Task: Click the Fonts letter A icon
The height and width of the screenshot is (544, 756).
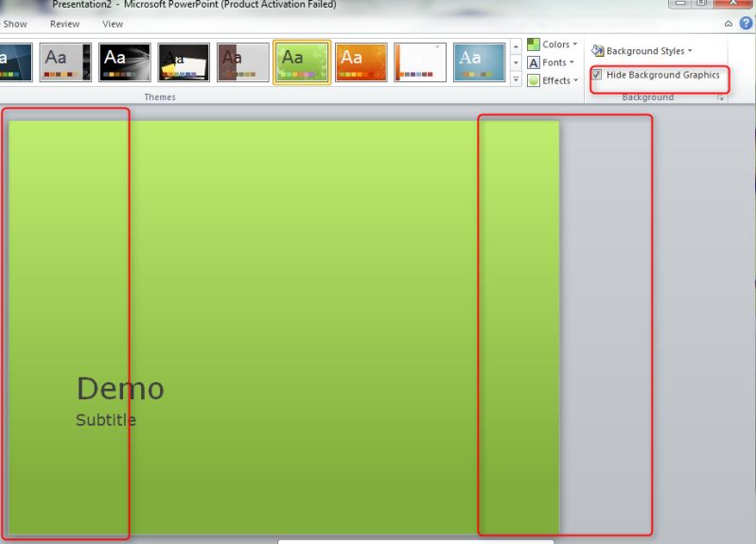Action: pyautogui.click(x=534, y=62)
